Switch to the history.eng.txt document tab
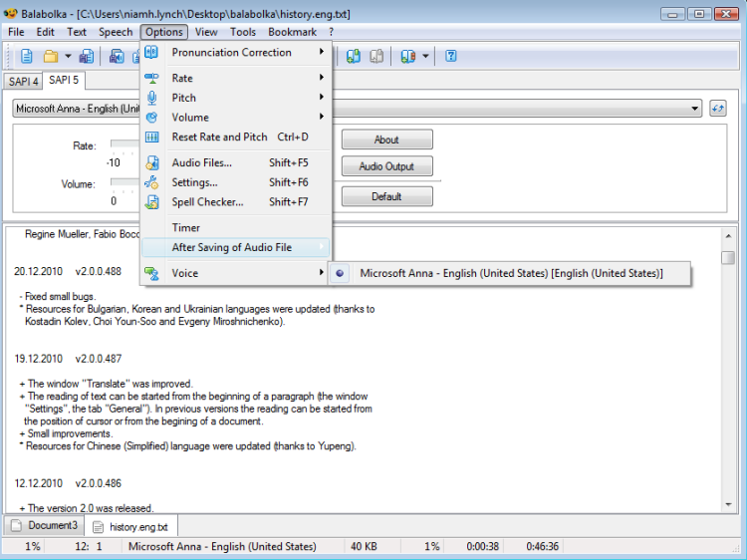Image resolution: width=747 pixels, height=560 pixels. click(131, 526)
